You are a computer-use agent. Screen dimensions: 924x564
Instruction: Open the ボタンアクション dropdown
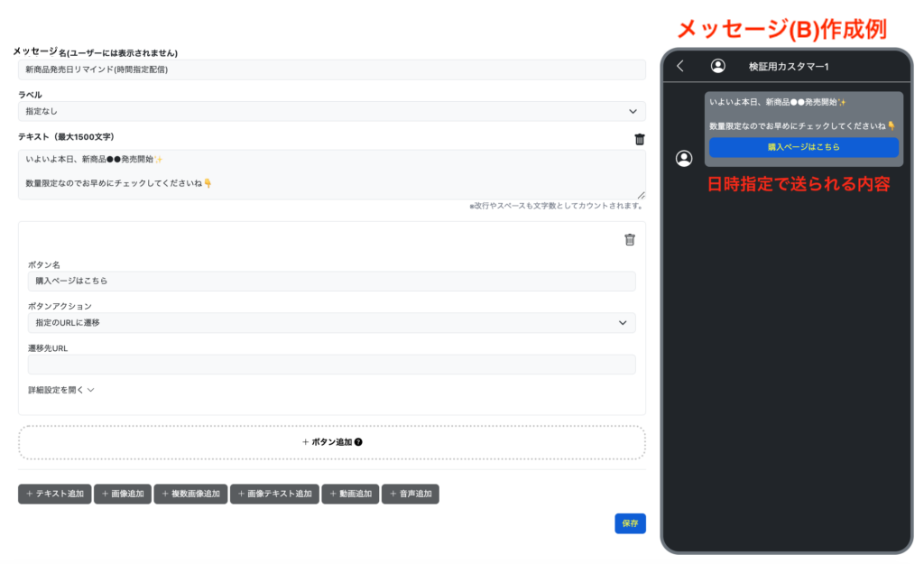tap(331, 323)
